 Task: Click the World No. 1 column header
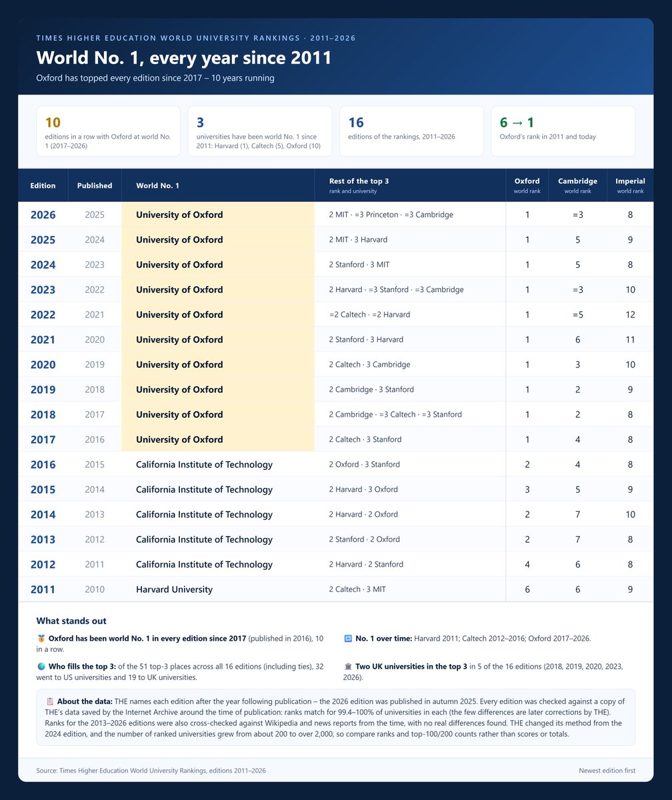click(218, 185)
